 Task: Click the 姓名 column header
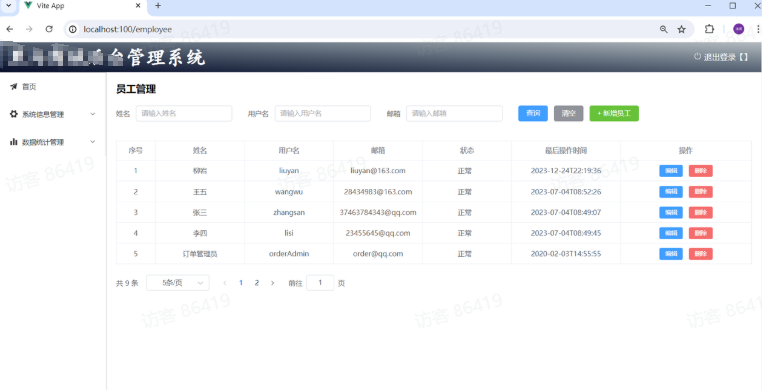pyautogui.click(x=200, y=151)
